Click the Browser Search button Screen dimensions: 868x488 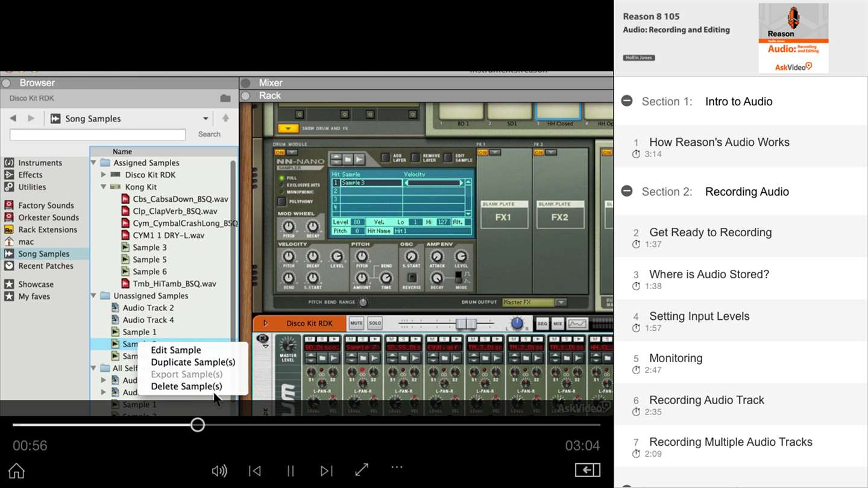tap(209, 134)
